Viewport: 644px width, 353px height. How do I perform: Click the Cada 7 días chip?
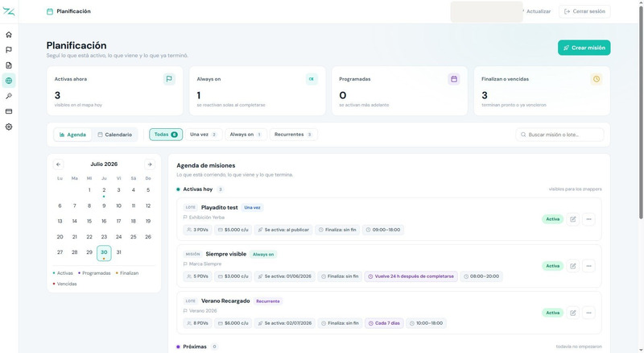[385, 323]
